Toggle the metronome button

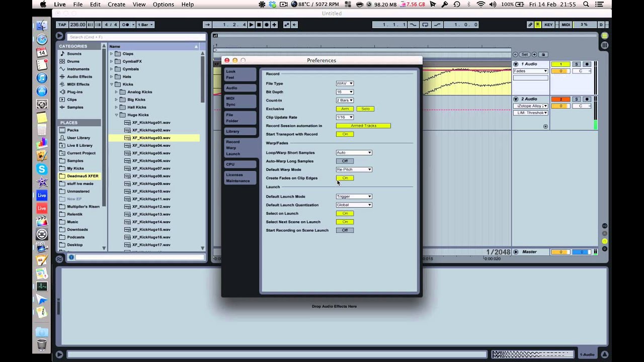pos(126,25)
